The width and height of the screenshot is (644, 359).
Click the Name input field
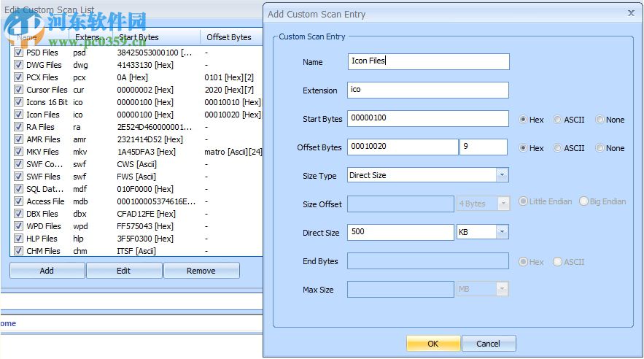coord(428,61)
